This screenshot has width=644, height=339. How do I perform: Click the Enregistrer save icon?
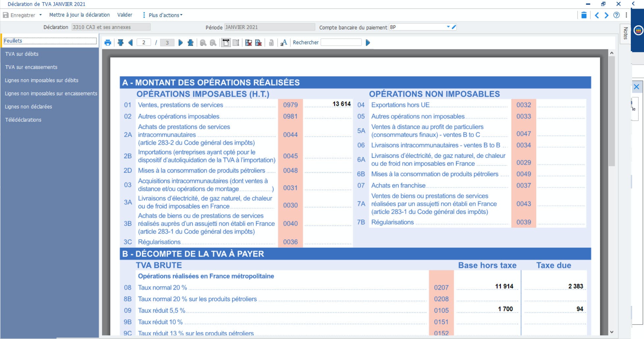click(6, 15)
